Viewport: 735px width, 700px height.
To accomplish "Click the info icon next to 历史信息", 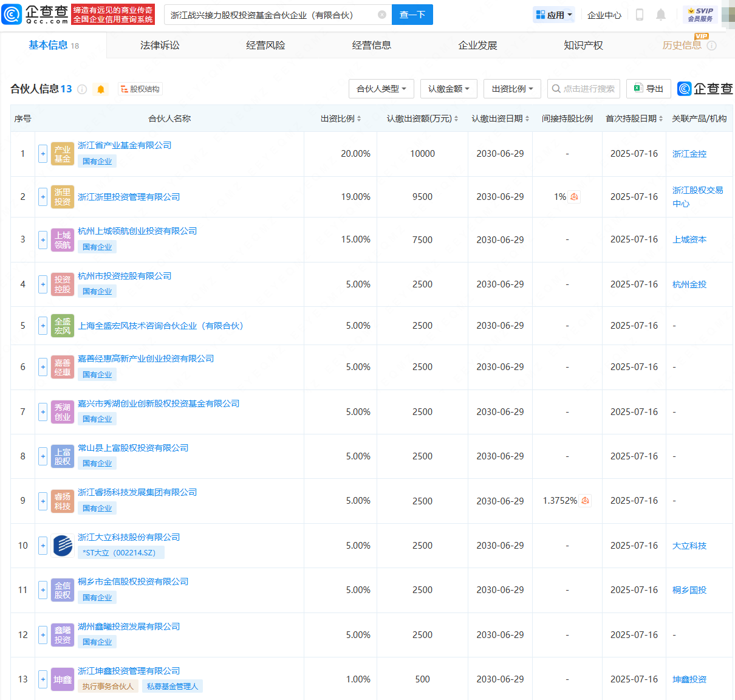I will click(x=712, y=46).
